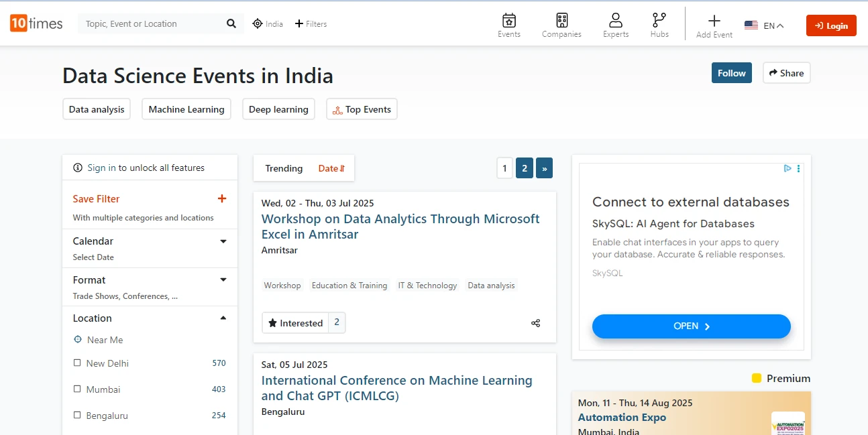868x435 pixels.
Task: Open the Companies building icon
Action: [x=562, y=20]
